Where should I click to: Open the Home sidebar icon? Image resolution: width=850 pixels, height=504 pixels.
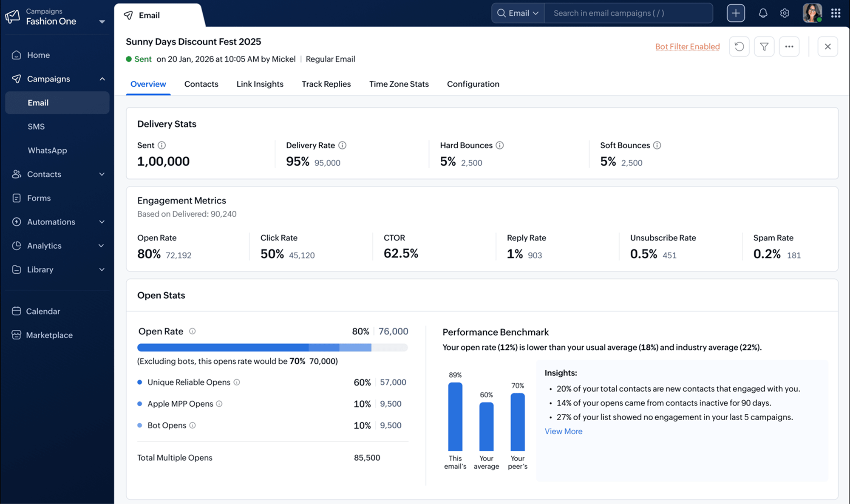tap(16, 55)
